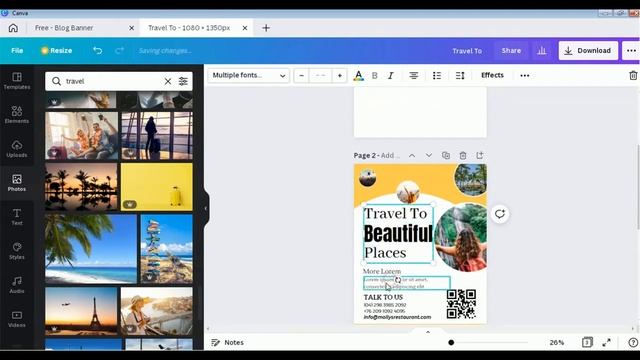This screenshot has width=640, height=360.
Task: Open search filter options
Action: [x=183, y=81]
